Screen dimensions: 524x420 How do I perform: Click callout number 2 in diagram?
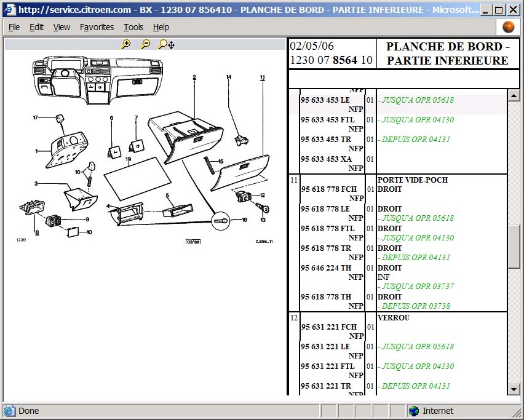click(194, 77)
